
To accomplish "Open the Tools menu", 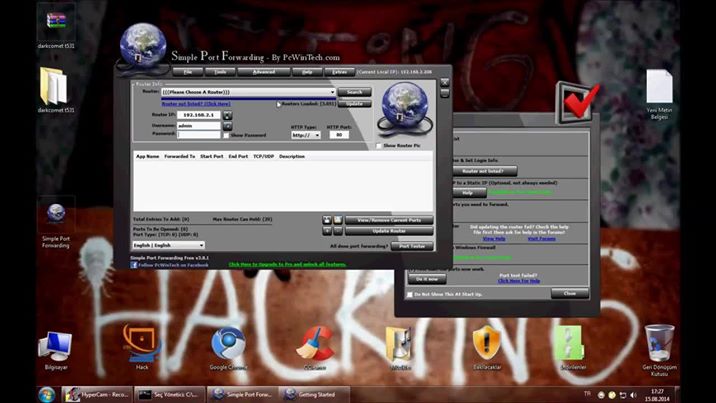I will pyautogui.click(x=220, y=72).
